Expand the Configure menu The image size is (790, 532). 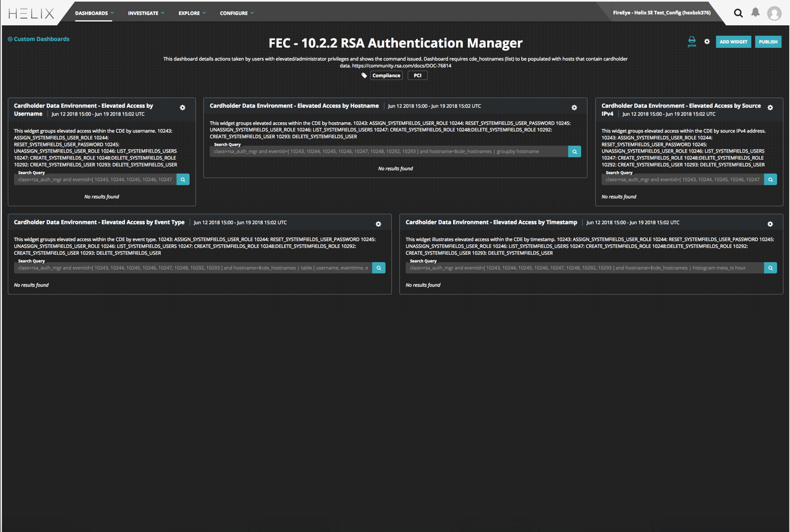pyautogui.click(x=236, y=13)
